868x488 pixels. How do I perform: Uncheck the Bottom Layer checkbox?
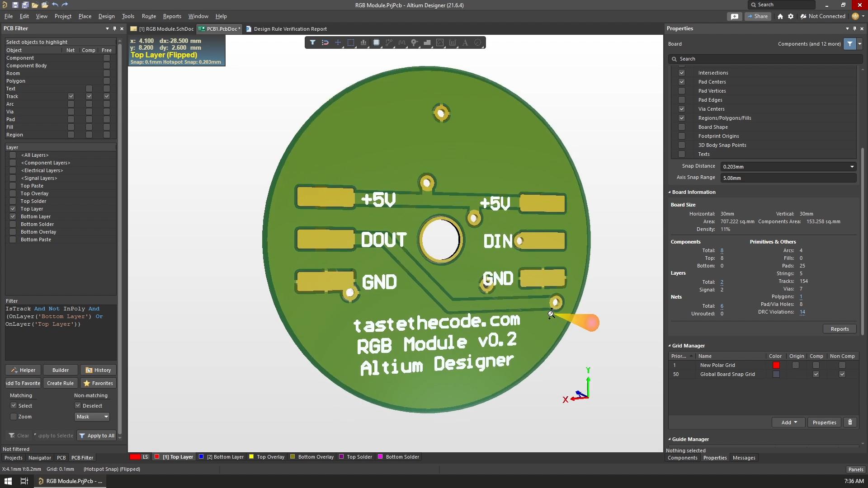tap(13, 216)
